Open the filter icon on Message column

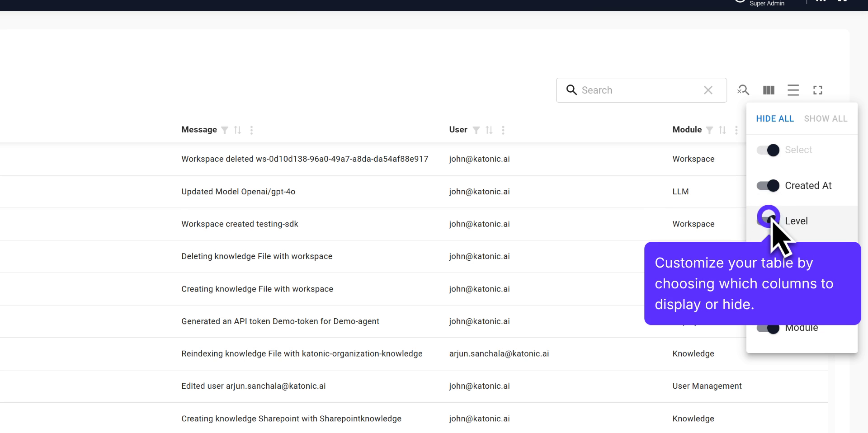(x=225, y=130)
